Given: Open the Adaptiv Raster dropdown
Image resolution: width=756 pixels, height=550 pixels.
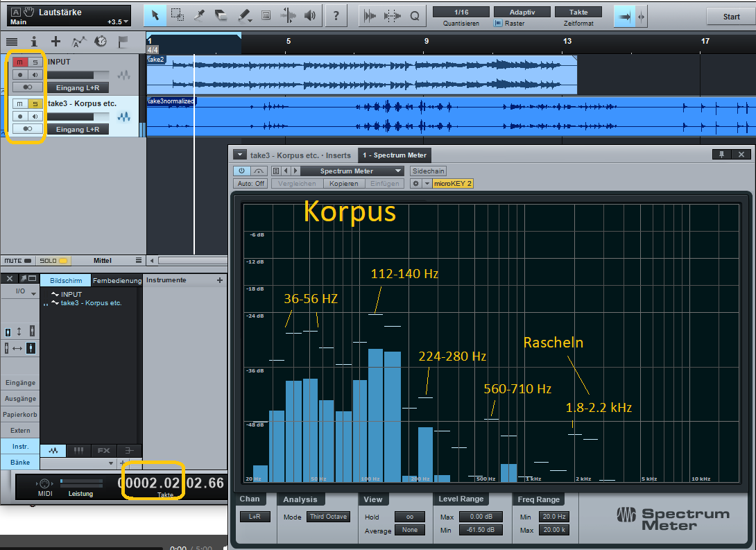Looking at the screenshot, I should 522,12.
